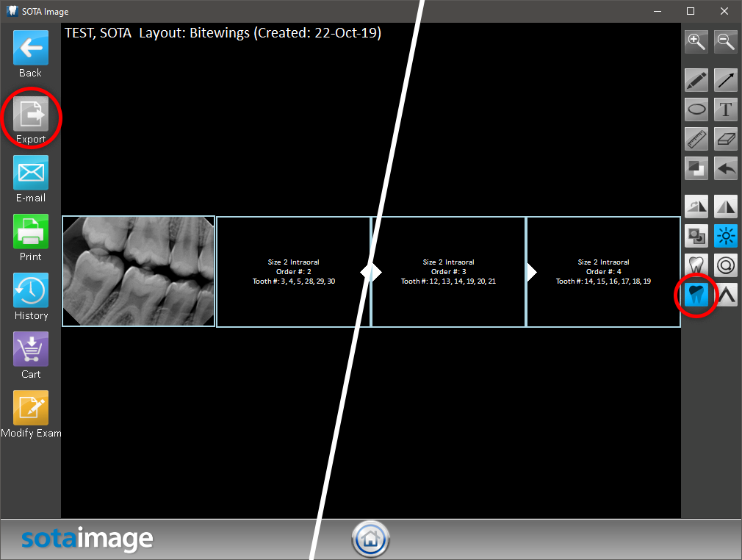Click the home button in bottom bar
The width and height of the screenshot is (742, 560).
[x=371, y=540]
